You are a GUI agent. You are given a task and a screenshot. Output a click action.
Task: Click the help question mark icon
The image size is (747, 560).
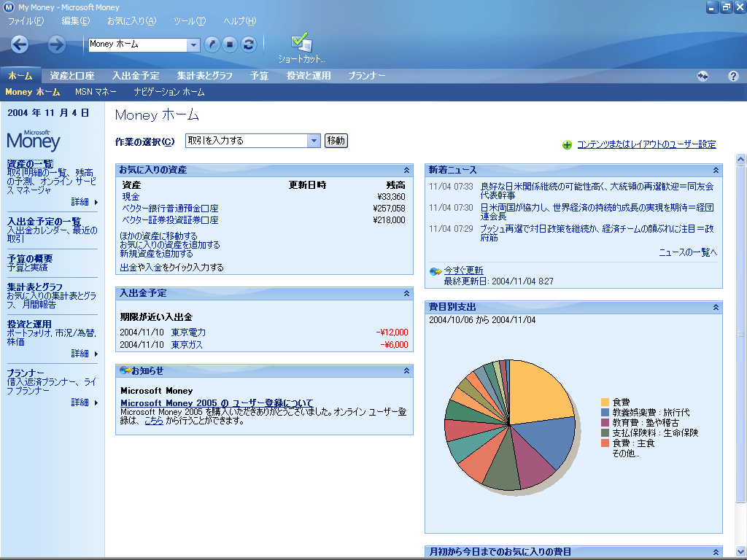pyautogui.click(x=733, y=76)
